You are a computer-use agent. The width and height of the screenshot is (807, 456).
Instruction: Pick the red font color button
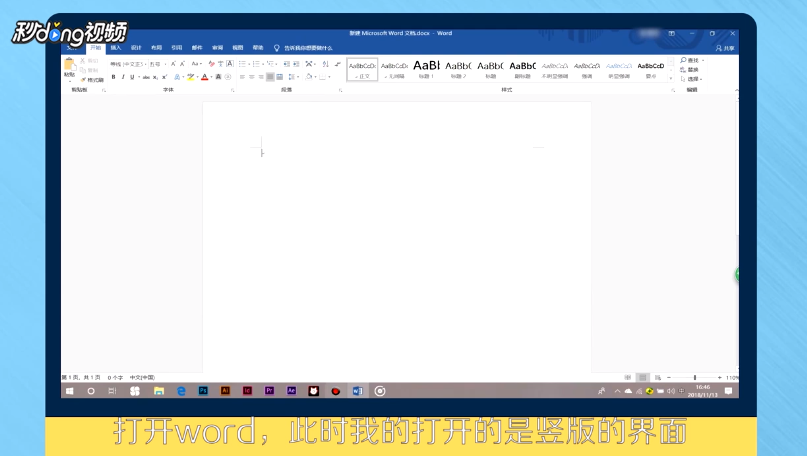click(x=204, y=77)
